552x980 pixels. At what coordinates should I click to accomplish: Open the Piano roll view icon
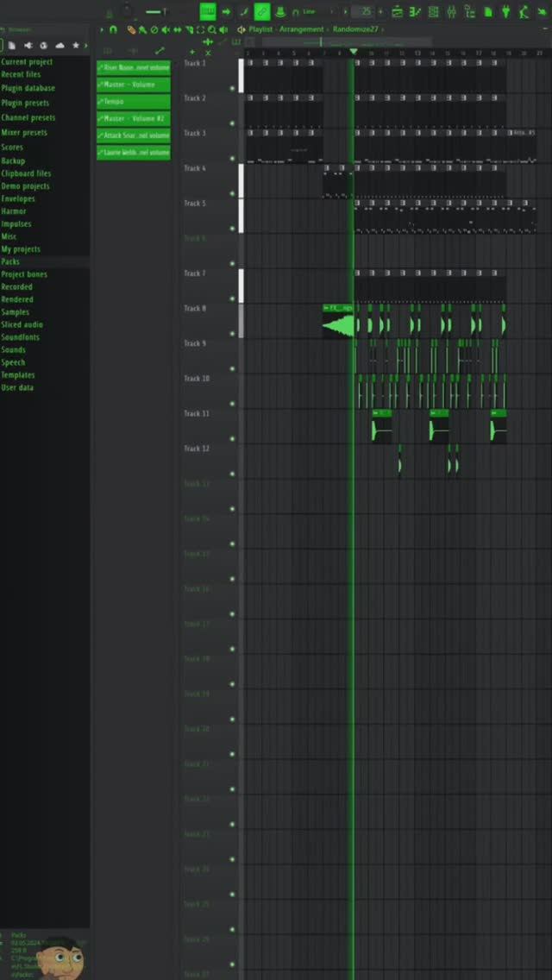(x=415, y=12)
